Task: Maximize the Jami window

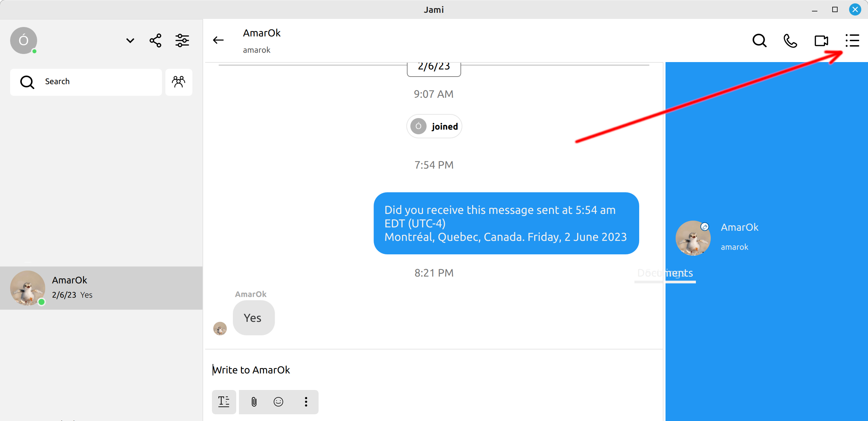Action: pos(835,9)
